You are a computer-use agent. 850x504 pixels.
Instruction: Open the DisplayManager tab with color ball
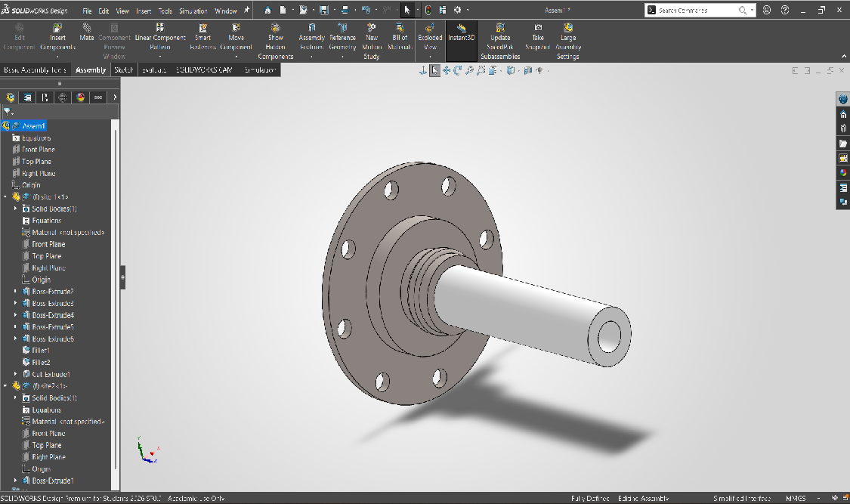81,97
